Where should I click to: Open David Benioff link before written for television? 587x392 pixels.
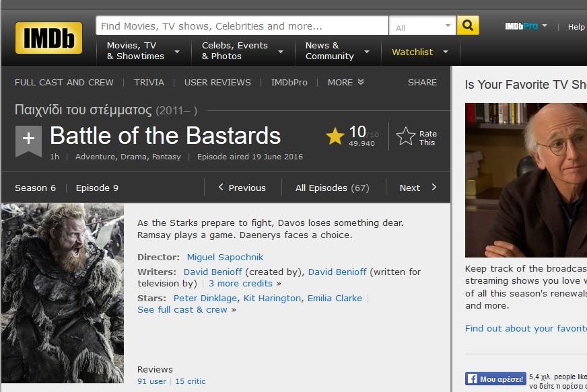[x=337, y=272]
